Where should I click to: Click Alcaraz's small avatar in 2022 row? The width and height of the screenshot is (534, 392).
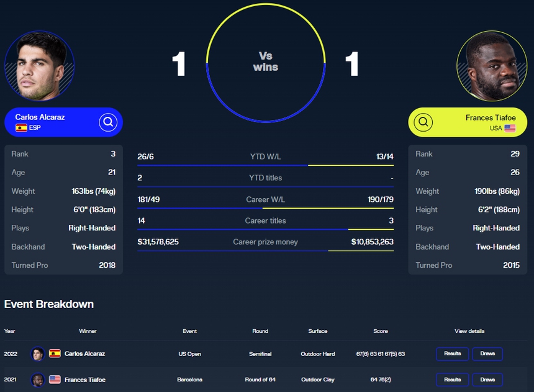point(38,354)
